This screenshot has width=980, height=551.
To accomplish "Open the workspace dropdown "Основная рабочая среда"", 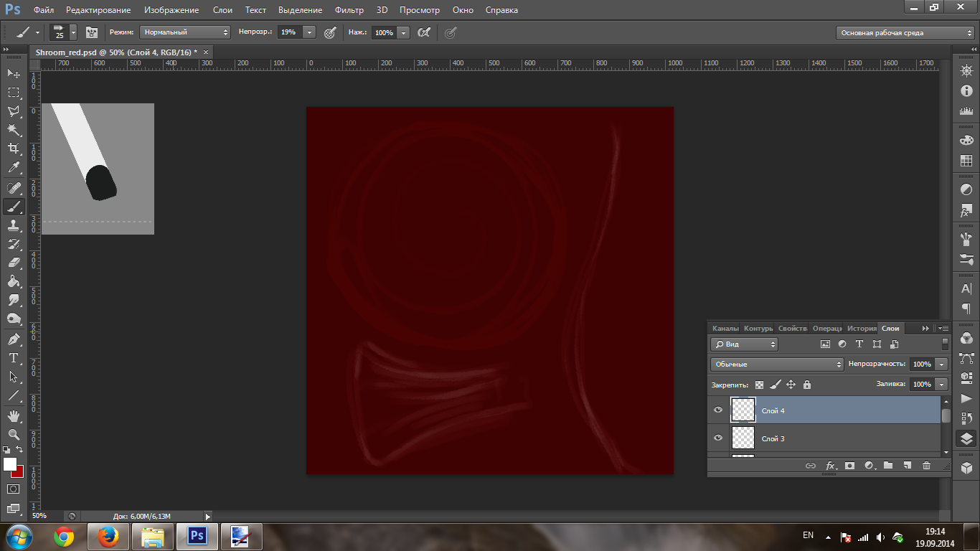I will [x=905, y=33].
